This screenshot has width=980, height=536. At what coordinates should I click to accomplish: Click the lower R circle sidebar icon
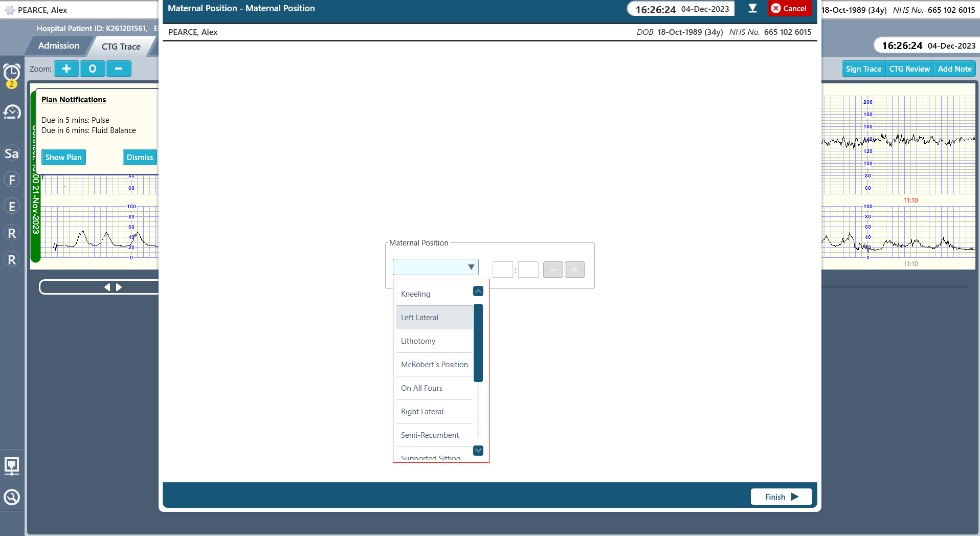point(12,260)
